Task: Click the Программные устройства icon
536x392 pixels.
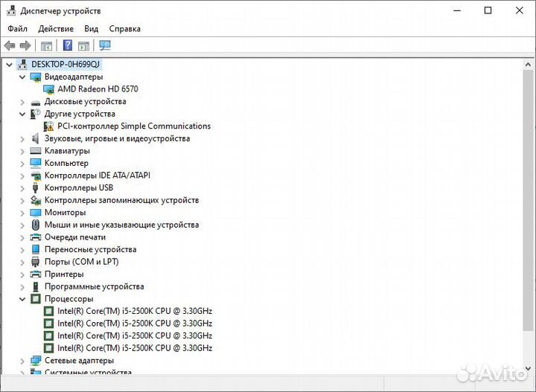Action: (x=36, y=286)
